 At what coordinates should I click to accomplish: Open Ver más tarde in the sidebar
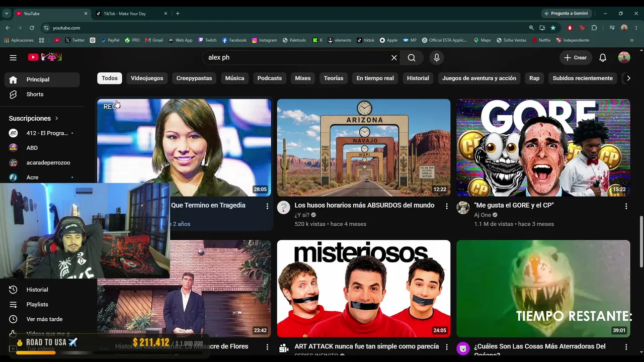[x=42, y=319]
